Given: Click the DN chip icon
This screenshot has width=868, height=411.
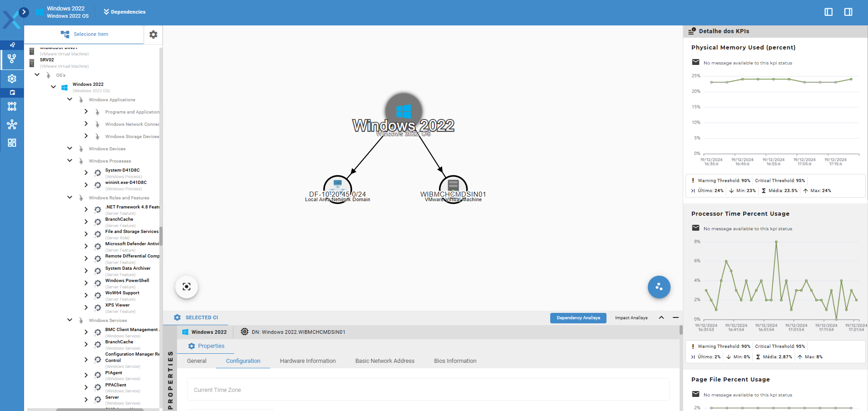Looking at the screenshot, I should point(244,332).
